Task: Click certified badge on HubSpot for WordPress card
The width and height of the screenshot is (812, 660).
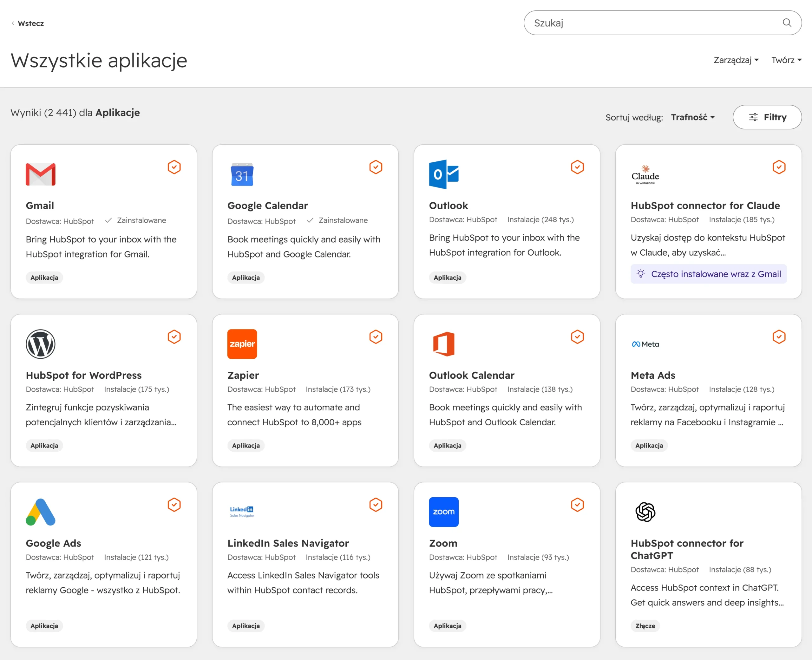Action: click(x=174, y=337)
